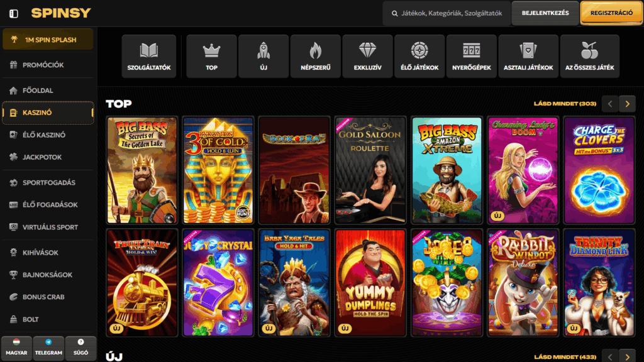
Task: Open Bajnokságok trophy item
Action: point(48,275)
